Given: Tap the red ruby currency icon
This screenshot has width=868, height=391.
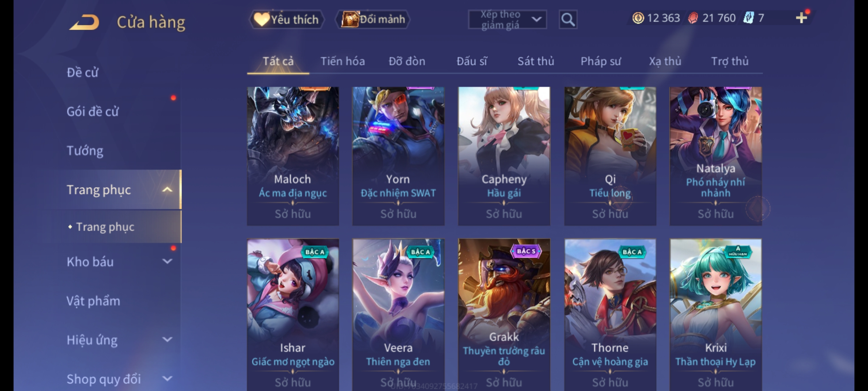Looking at the screenshot, I should [x=693, y=18].
